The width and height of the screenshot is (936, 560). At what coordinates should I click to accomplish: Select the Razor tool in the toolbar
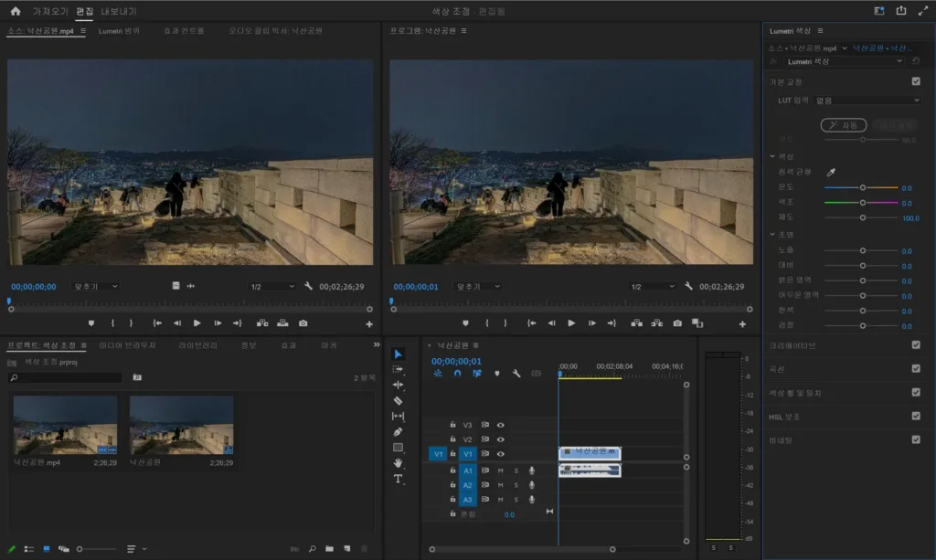tap(399, 401)
